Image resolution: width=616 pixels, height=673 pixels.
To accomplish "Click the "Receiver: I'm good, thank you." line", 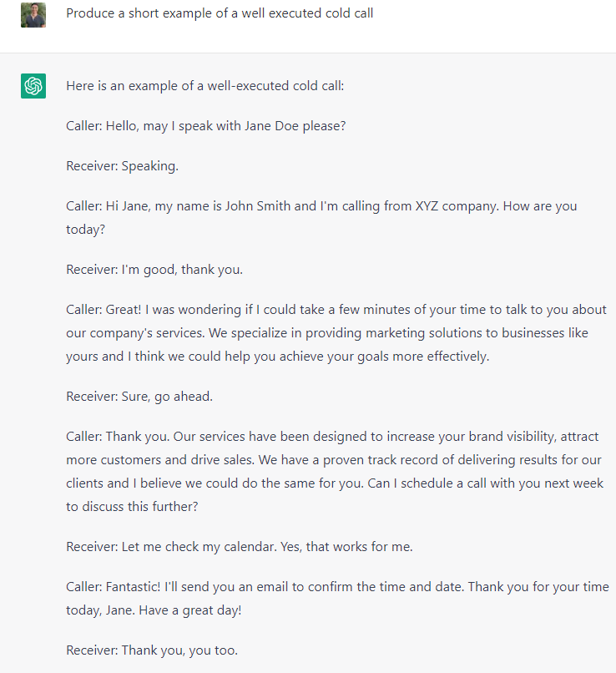I will 154,269.
